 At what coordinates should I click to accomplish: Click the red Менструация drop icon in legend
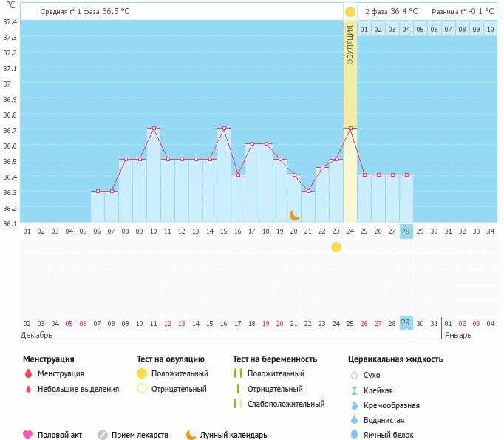tap(28, 373)
